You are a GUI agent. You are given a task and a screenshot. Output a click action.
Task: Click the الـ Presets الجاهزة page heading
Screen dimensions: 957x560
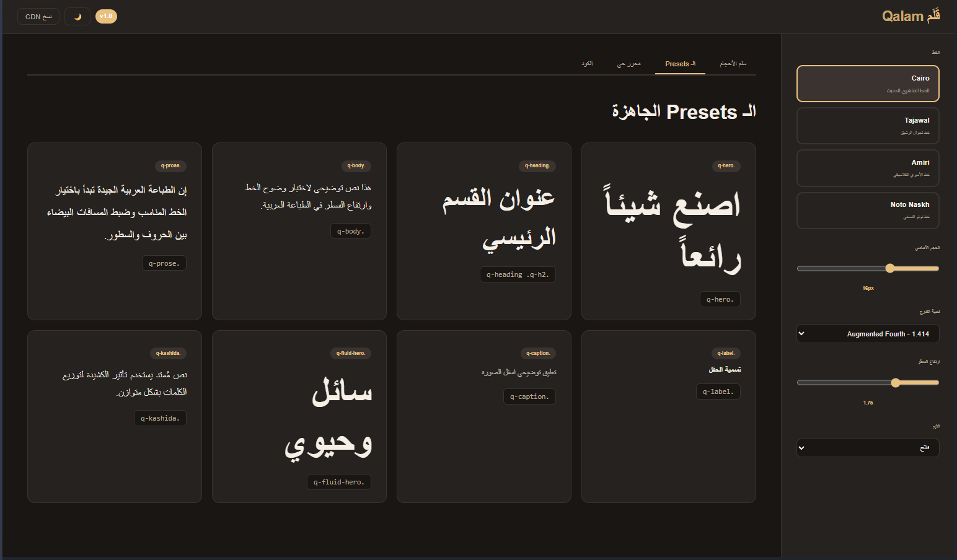pyautogui.click(x=684, y=112)
